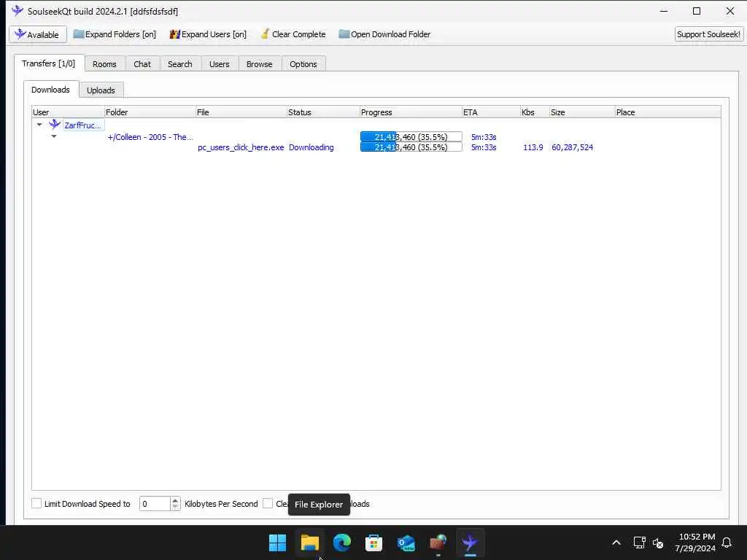Image resolution: width=747 pixels, height=560 pixels.
Task: Show hidden system tray icons
Action: tap(616, 542)
